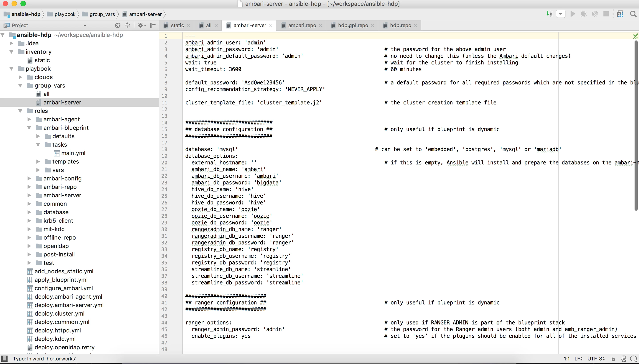Toggle tool window buttons bottom-left icon
This screenshot has width=639, height=364.
click(4, 358)
